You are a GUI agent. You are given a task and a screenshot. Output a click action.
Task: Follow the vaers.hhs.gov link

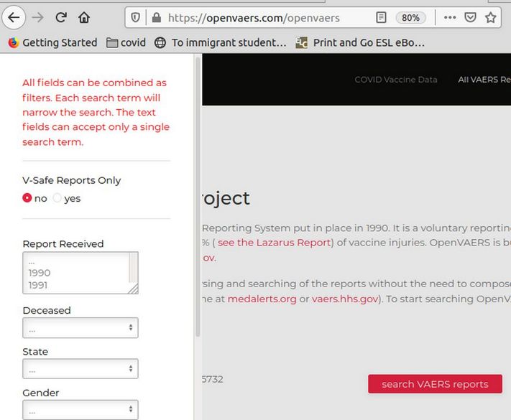(x=345, y=299)
